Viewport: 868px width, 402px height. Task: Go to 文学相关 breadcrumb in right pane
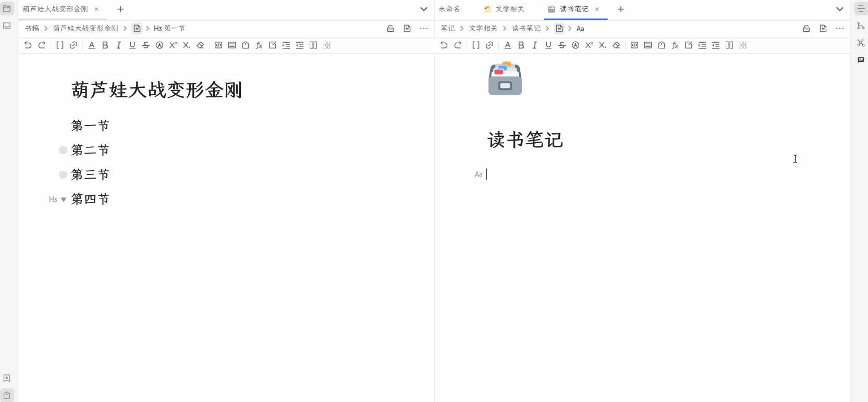[x=483, y=29]
